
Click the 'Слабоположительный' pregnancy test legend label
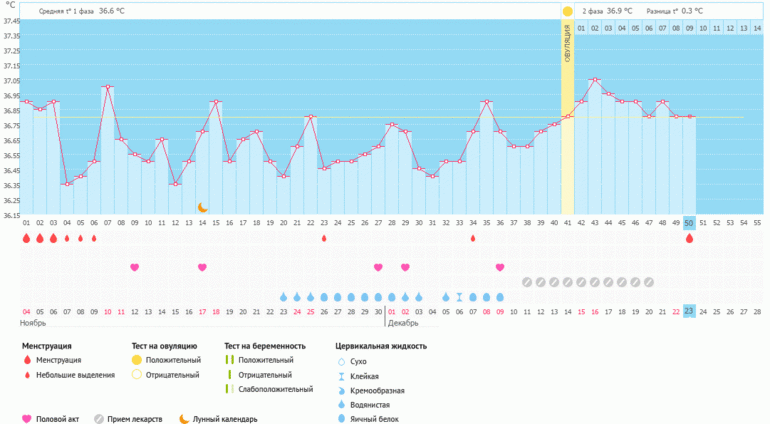[269, 389]
